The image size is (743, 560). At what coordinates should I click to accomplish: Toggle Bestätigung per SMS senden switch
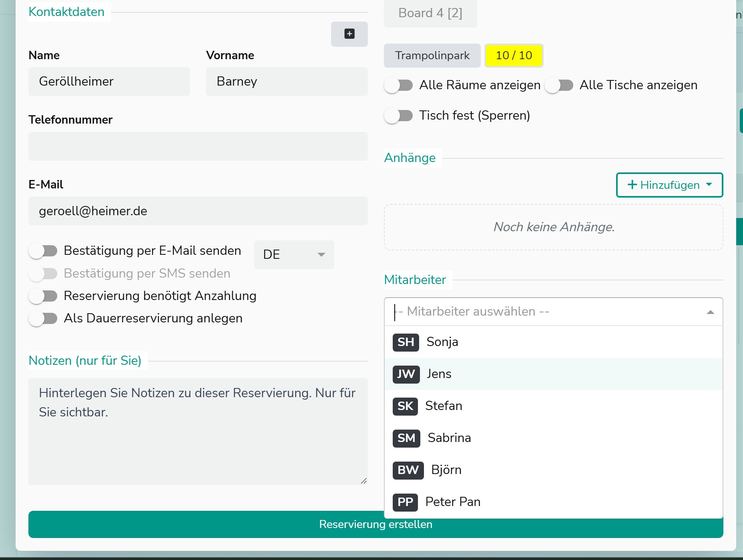click(x=43, y=274)
